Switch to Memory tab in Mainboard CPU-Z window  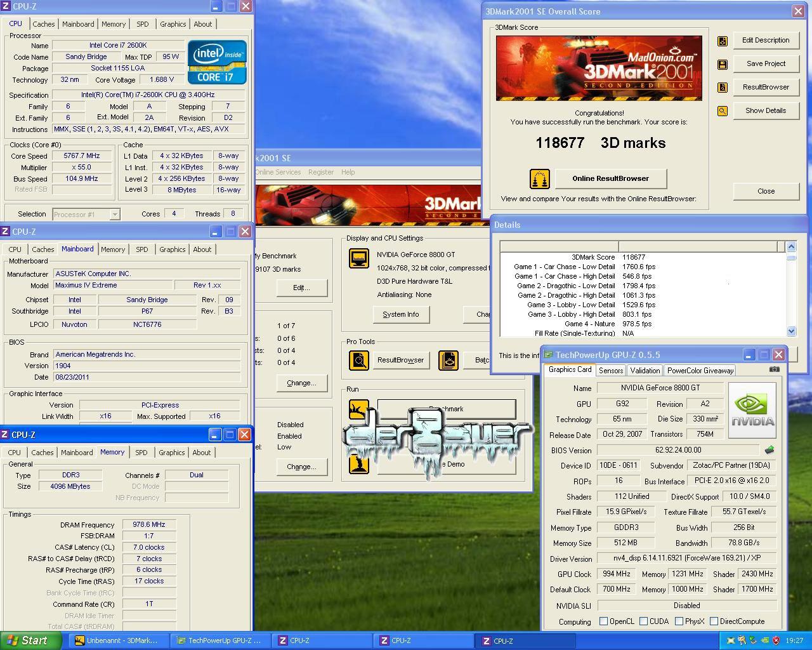click(x=113, y=249)
